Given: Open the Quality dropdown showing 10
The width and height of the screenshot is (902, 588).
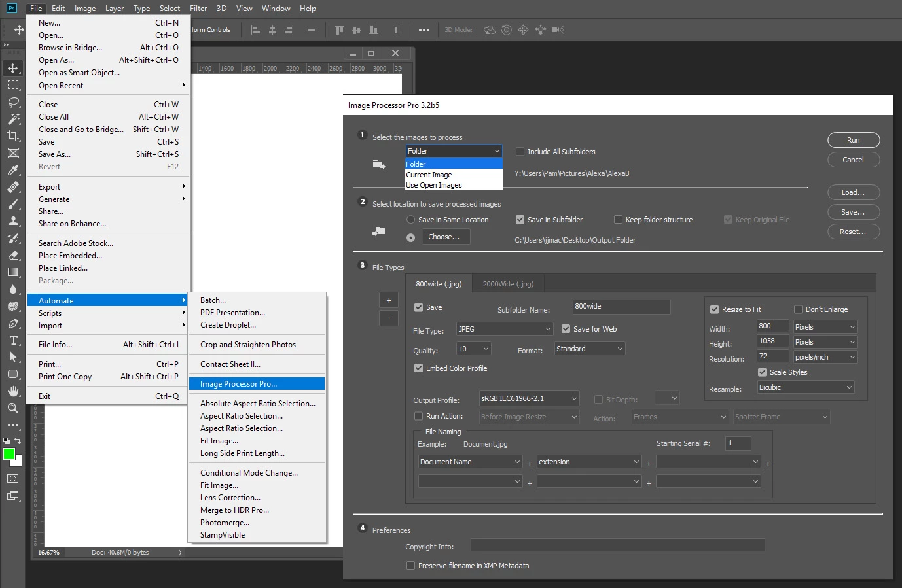Looking at the screenshot, I should click(473, 349).
